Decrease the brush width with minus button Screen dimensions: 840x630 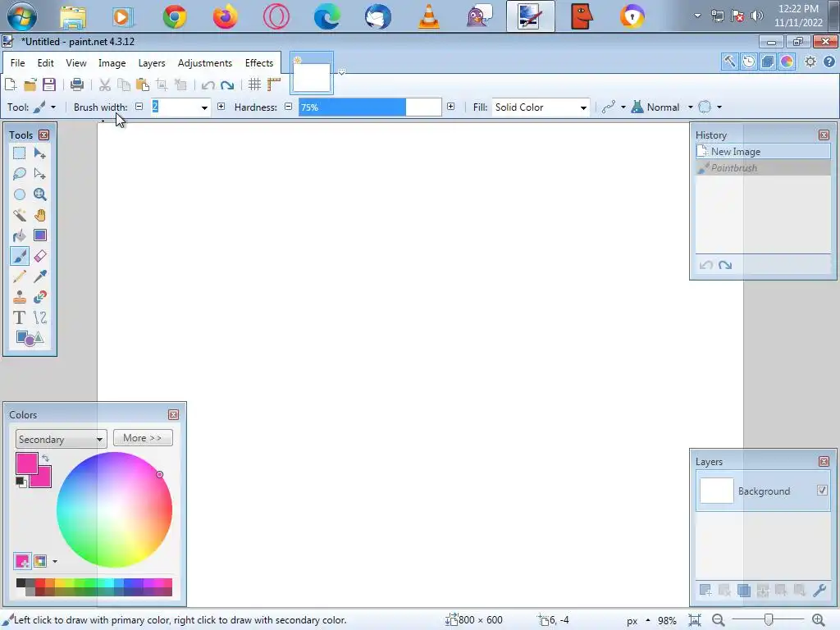pyautogui.click(x=139, y=107)
